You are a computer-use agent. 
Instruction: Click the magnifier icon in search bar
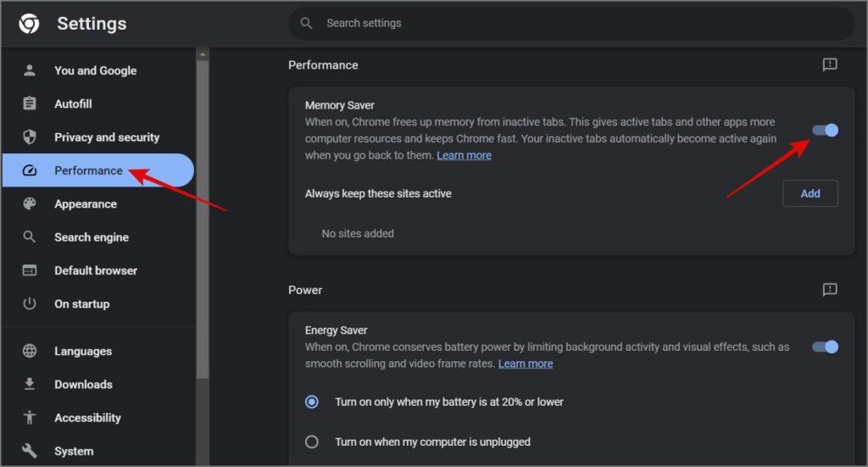306,23
